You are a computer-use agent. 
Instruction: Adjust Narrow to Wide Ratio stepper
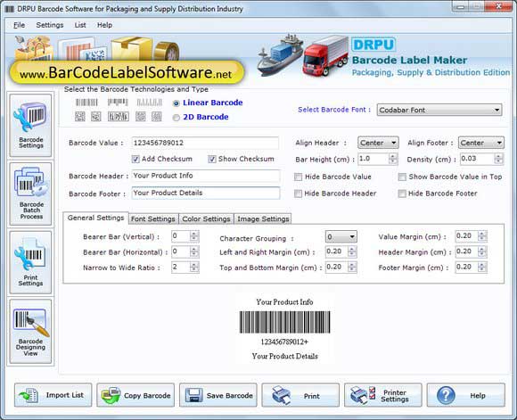coord(194,267)
